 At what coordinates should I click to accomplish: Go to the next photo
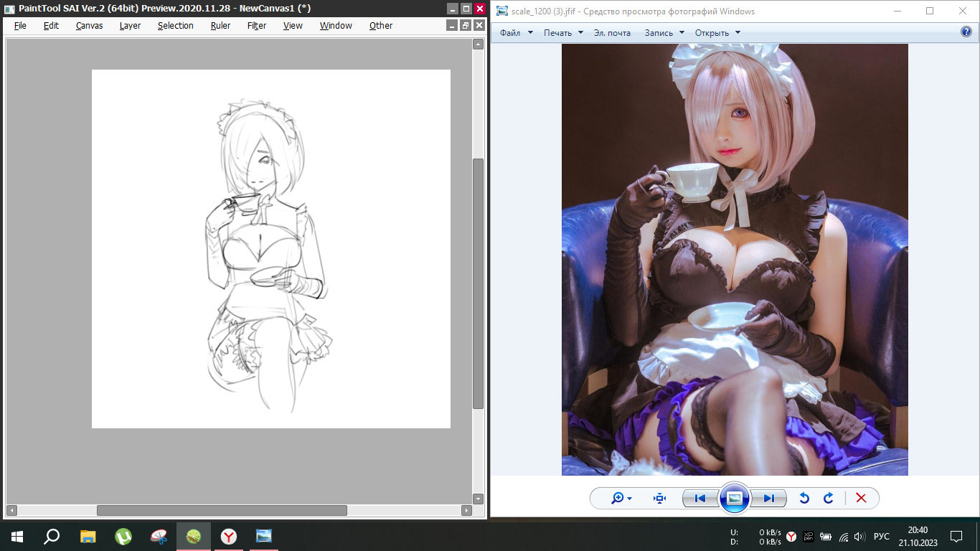768,498
